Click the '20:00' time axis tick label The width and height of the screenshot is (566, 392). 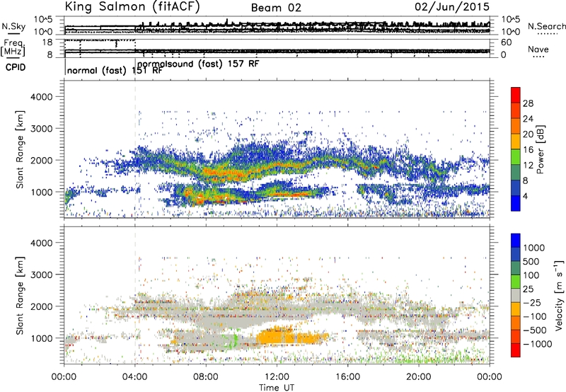tap(419, 377)
